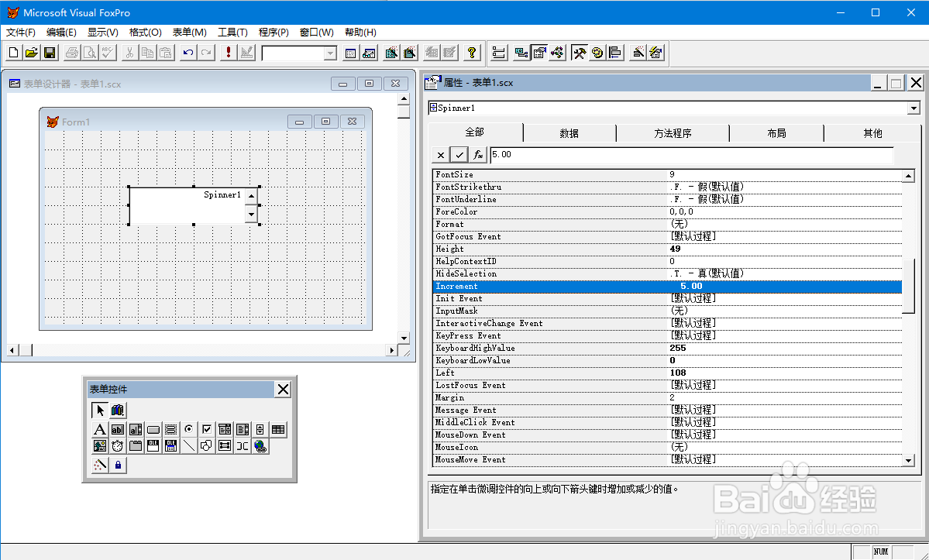Select the Option Group radio tool
The width and height of the screenshot is (929, 560).
189,429
